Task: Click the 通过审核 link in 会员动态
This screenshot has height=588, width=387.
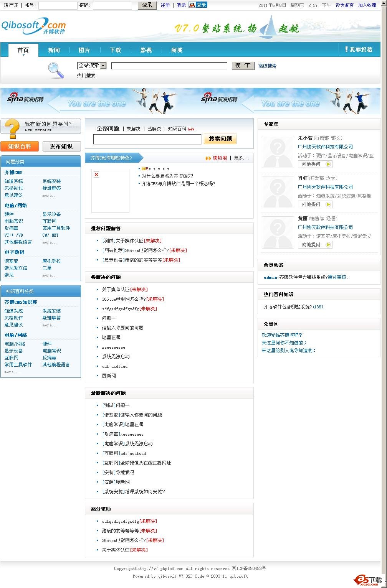Action: point(337,277)
